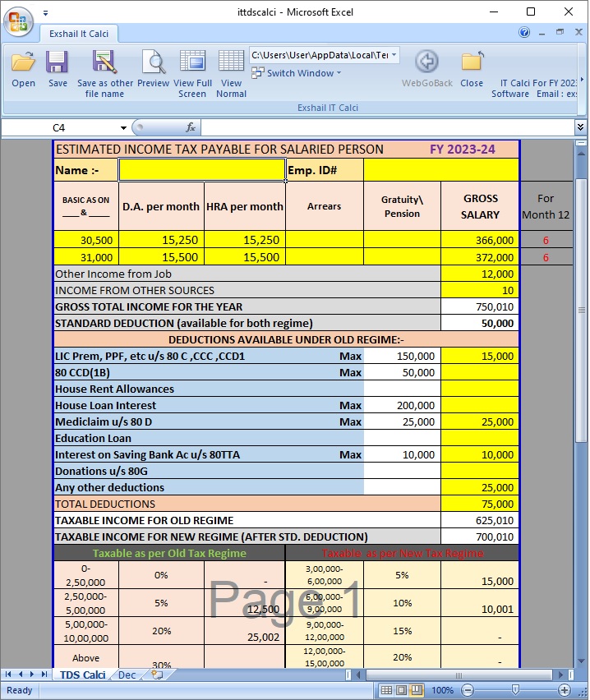Switch to View Full Screen
This screenshot has width=590, height=700.
coord(192,63)
